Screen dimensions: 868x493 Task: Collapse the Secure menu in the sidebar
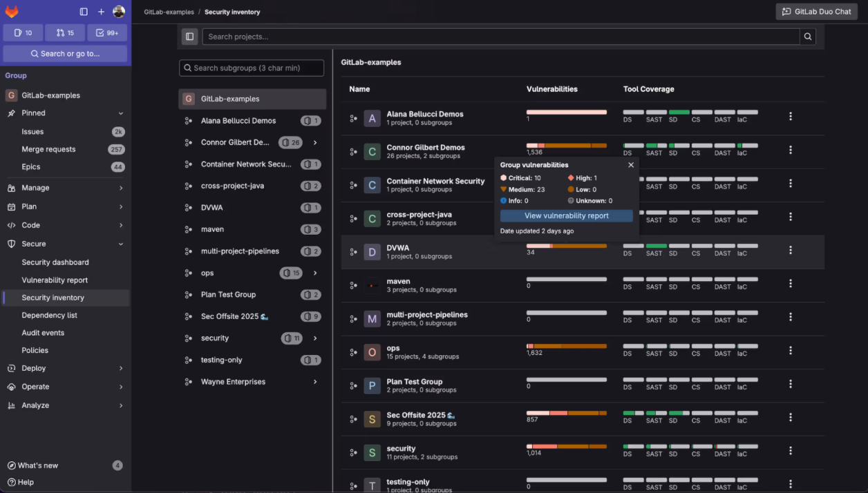[121, 244]
